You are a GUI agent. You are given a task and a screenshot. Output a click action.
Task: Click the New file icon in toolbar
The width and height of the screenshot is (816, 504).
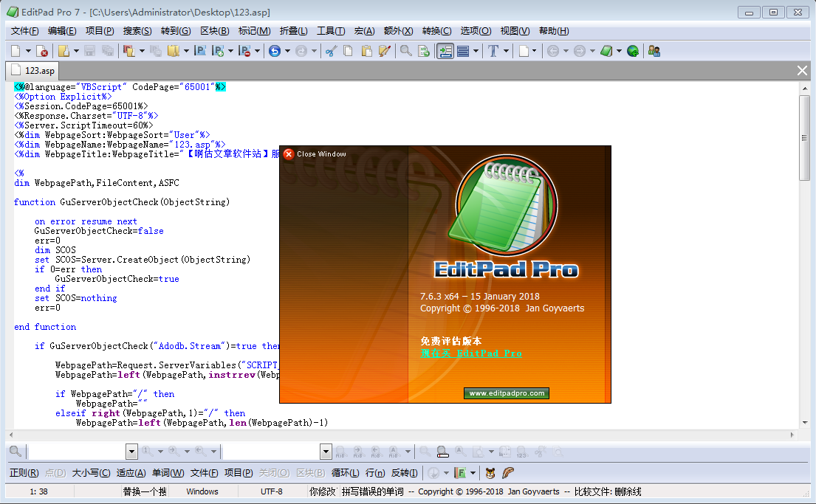(x=16, y=51)
